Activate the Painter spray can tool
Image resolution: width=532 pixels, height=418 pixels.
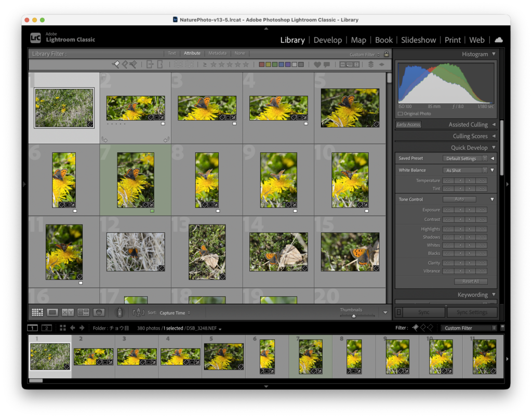[119, 312]
